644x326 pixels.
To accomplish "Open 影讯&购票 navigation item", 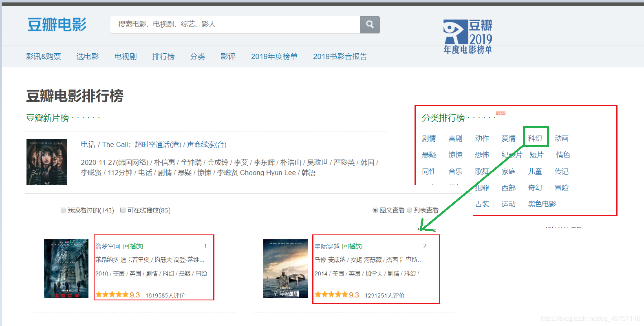I will pyautogui.click(x=44, y=57).
